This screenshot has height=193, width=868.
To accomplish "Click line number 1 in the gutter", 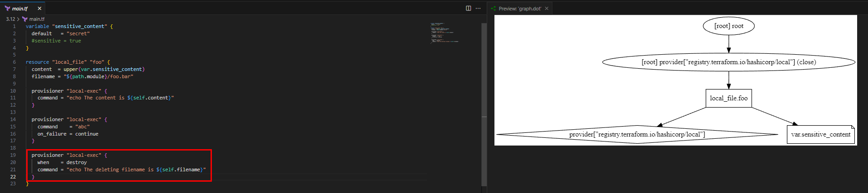I will point(14,26).
